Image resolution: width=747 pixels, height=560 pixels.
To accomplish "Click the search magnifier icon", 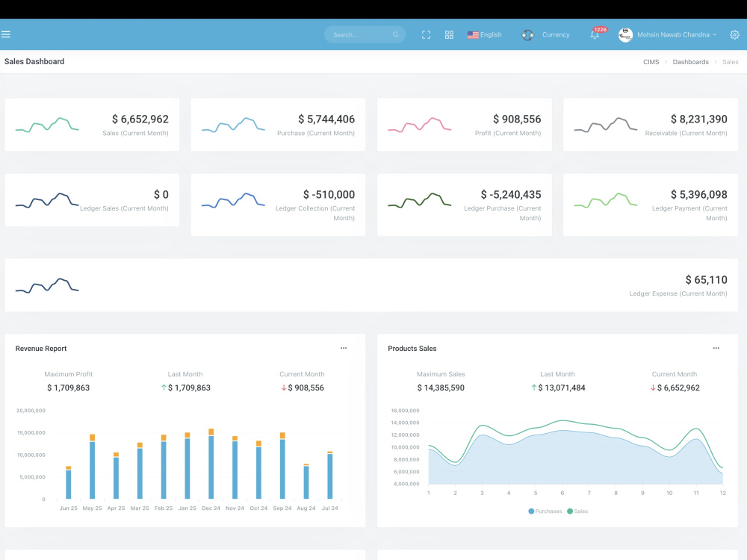I will (395, 34).
